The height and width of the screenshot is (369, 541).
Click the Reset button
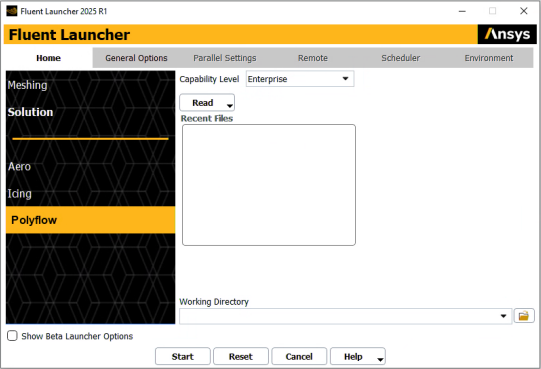click(241, 356)
